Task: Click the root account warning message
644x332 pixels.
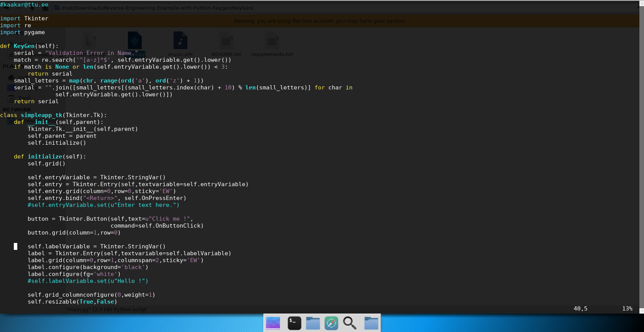Action: pyautogui.click(x=320, y=21)
